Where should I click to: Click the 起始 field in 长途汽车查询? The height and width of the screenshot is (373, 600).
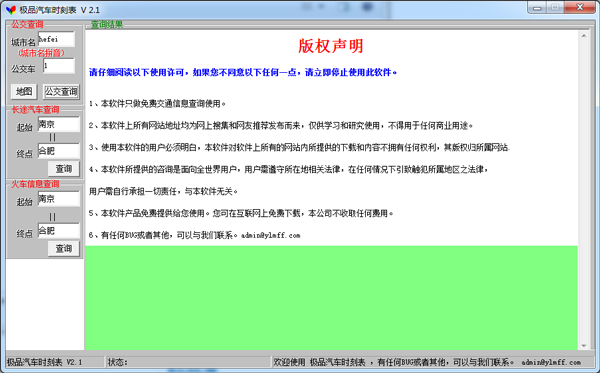coord(59,124)
